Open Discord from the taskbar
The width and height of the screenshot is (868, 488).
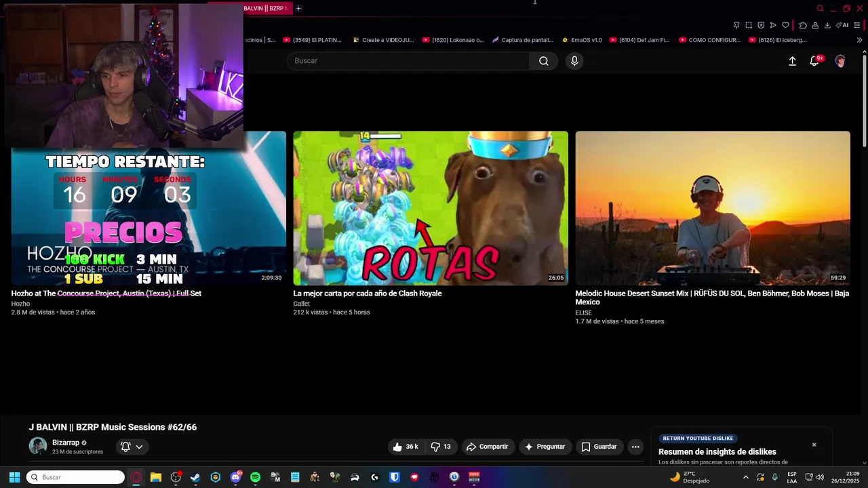[x=235, y=477]
